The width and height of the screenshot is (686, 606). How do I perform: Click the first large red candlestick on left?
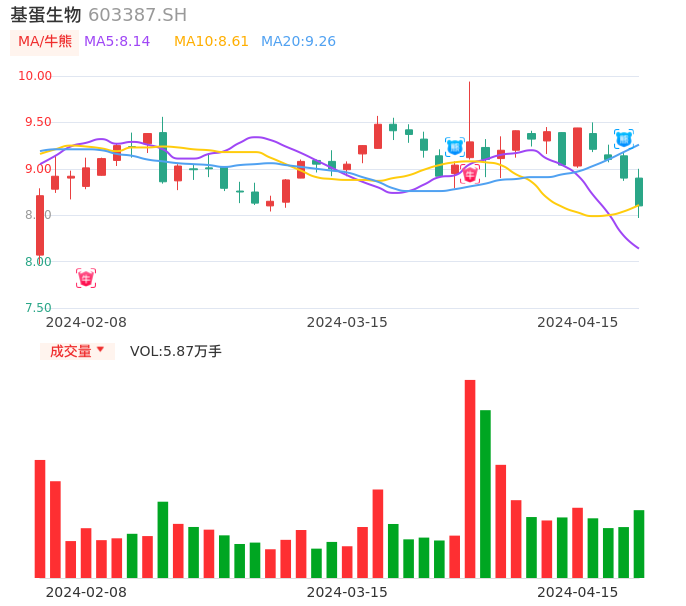40,225
